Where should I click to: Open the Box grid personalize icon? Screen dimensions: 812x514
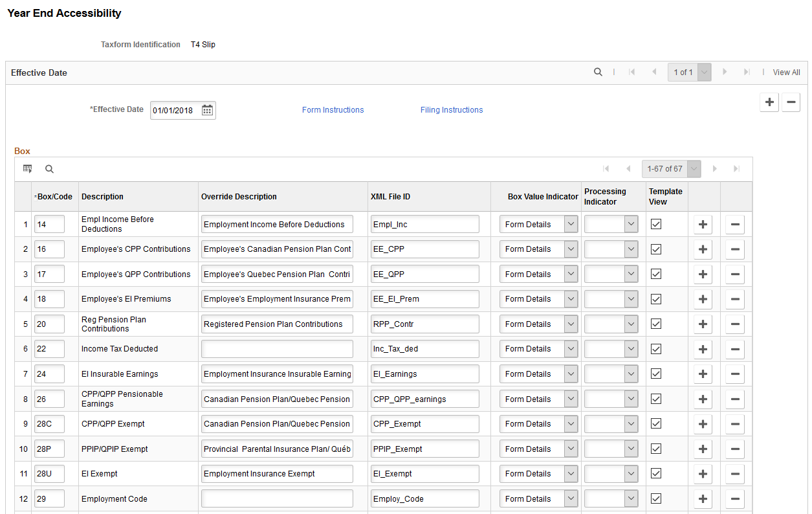click(x=28, y=169)
